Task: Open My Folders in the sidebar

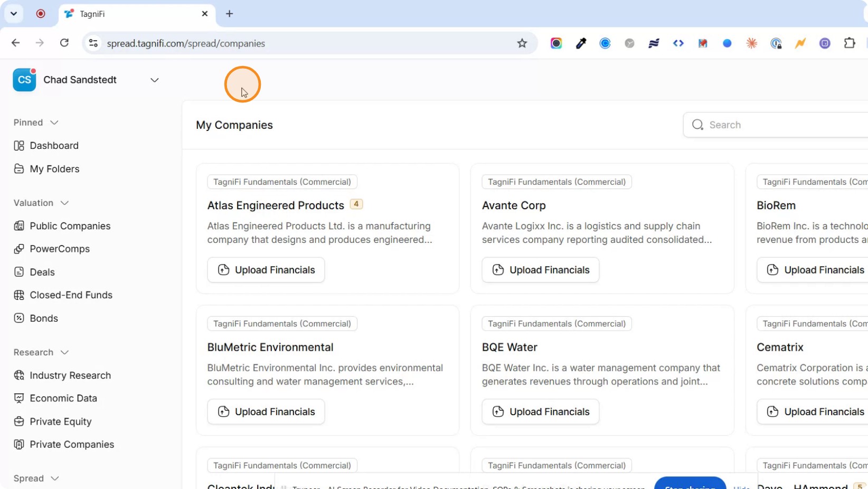Action: [x=47, y=169]
